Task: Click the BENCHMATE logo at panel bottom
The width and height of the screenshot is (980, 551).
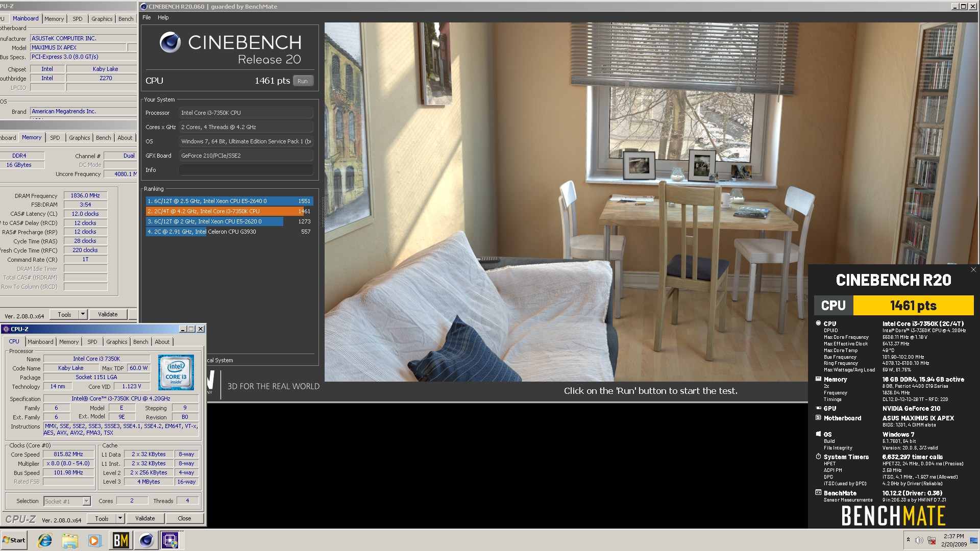Action: pos(893,516)
